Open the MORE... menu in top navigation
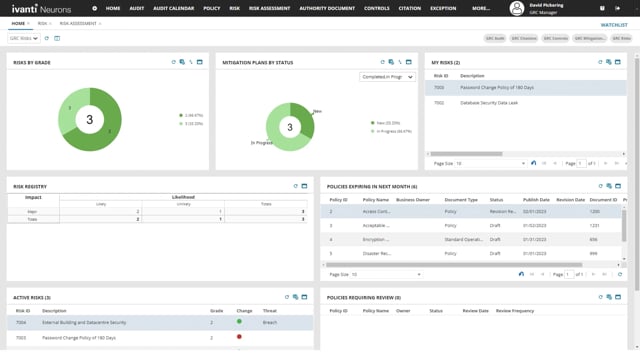Viewport: 640px width, 360px height. pyautogui.click(x=481, y=8)
